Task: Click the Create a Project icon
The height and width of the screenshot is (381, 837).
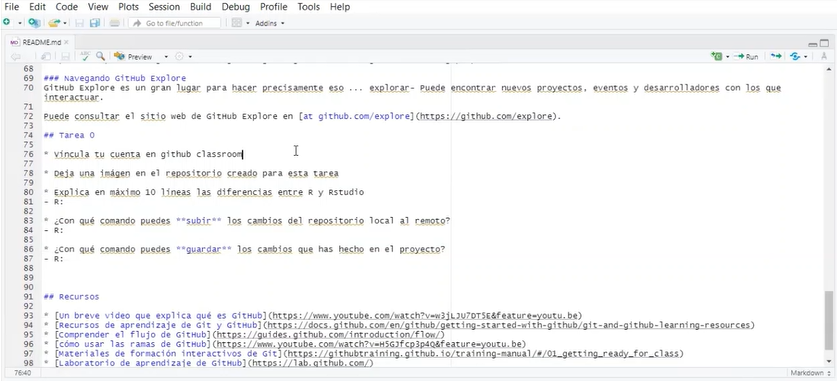Action: pyautogui.click(x=34, y=23)
